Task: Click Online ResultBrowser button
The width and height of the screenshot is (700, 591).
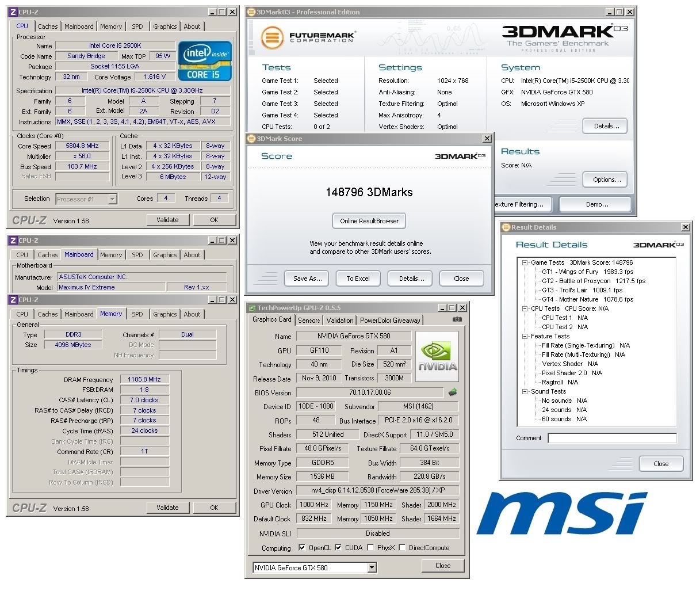Action: 369,221
